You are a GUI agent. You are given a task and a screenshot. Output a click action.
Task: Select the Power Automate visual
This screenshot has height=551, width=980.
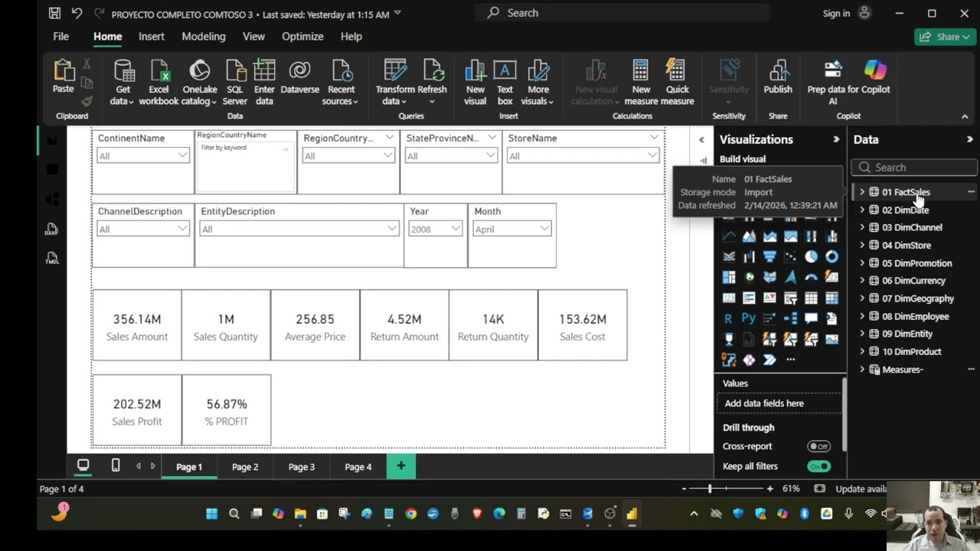pyautogui.click(x=769, y=360)
